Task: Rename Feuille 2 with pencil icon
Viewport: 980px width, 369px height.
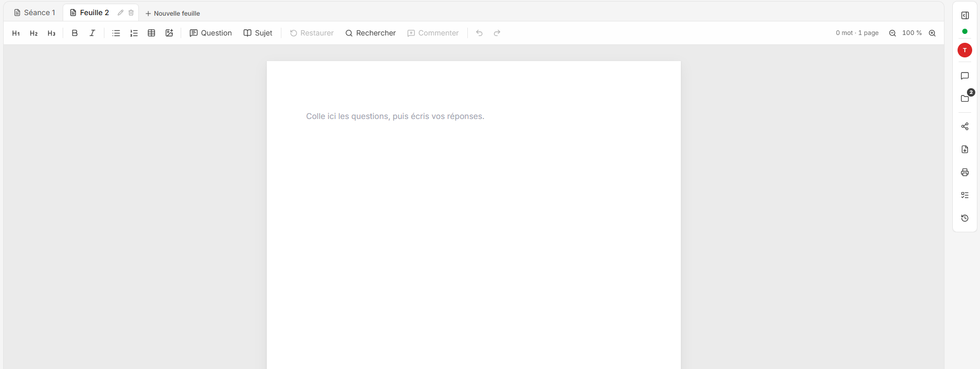Action: tap(121, 13)
